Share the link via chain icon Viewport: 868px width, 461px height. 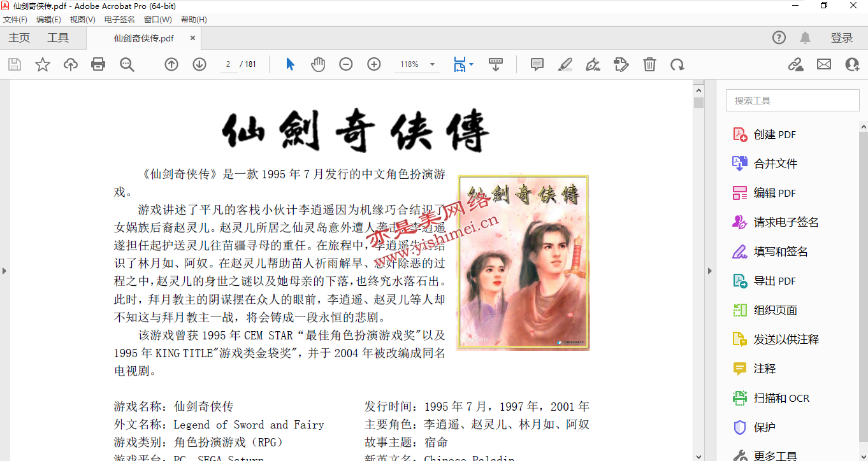point(795,64)
